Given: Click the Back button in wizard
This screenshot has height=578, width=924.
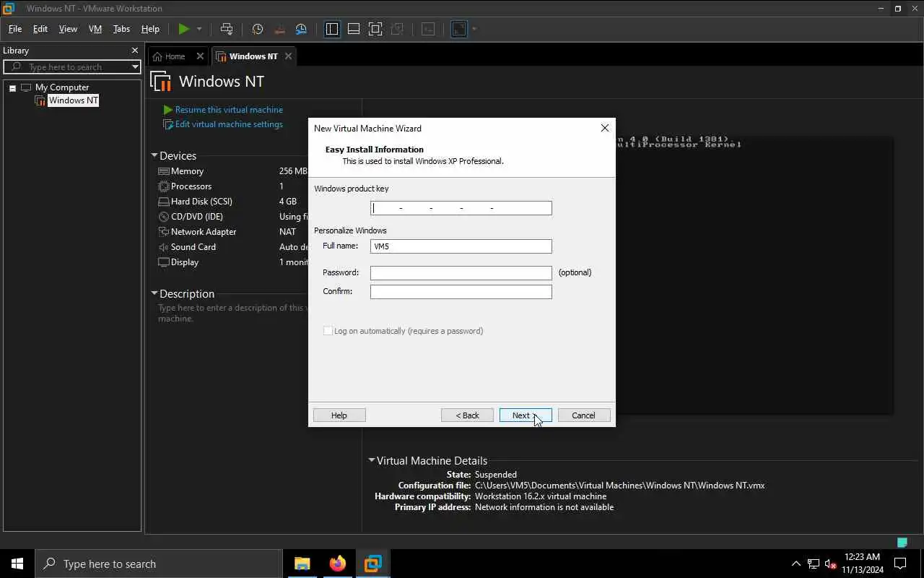Looking at the screenshot, I should click(x=467, y=415).
